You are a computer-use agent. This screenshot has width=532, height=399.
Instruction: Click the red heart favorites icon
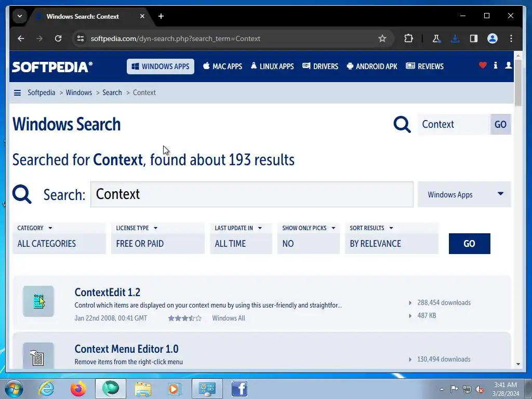tap(483, 65)
